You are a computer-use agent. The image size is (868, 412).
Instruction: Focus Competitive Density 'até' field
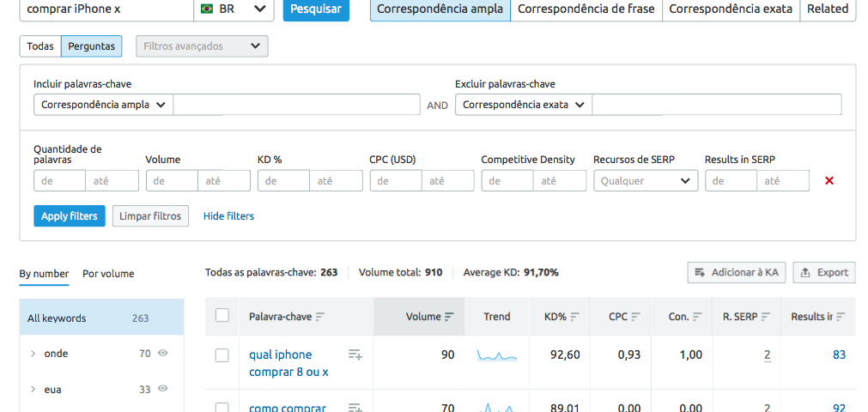(561, 180)
